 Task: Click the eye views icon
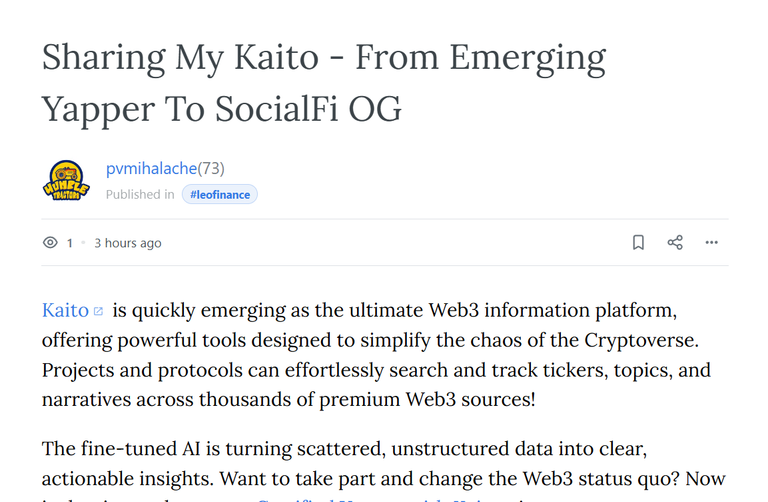pyautogui.click(x=50, y=242)
